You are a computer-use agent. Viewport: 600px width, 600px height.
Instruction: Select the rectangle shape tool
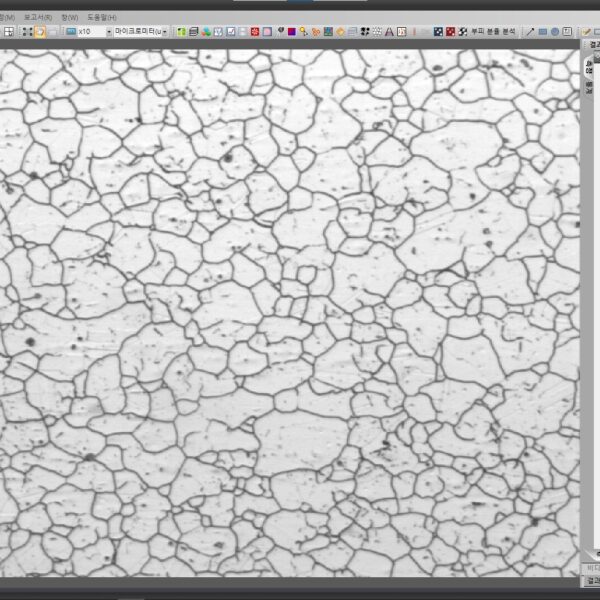pos(543,32)
